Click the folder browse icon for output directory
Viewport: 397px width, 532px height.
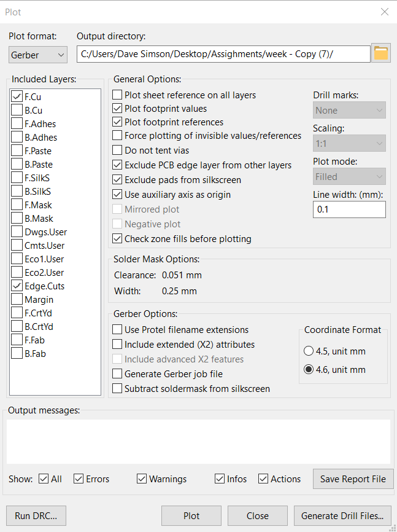tap(381, 53)
